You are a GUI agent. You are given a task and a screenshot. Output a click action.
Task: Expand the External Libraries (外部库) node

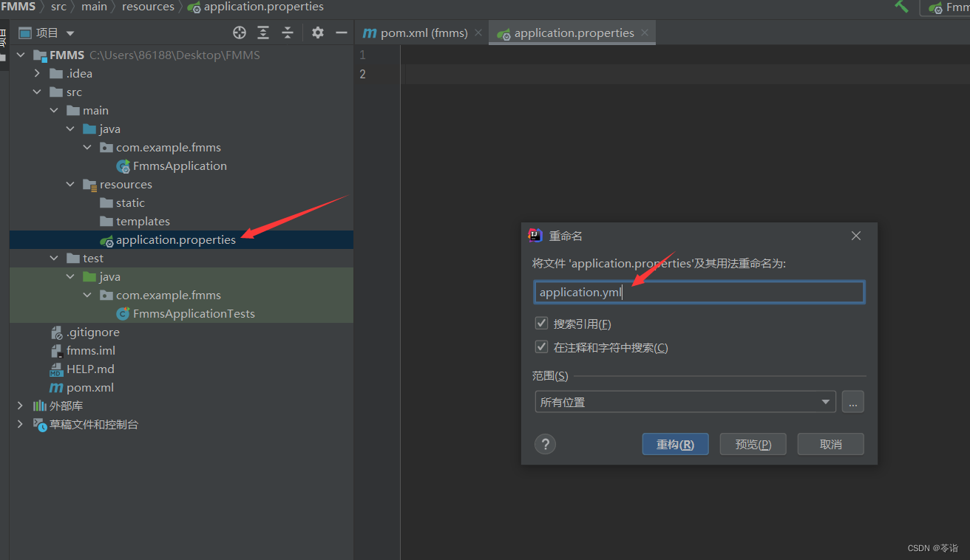coord(20,406)
